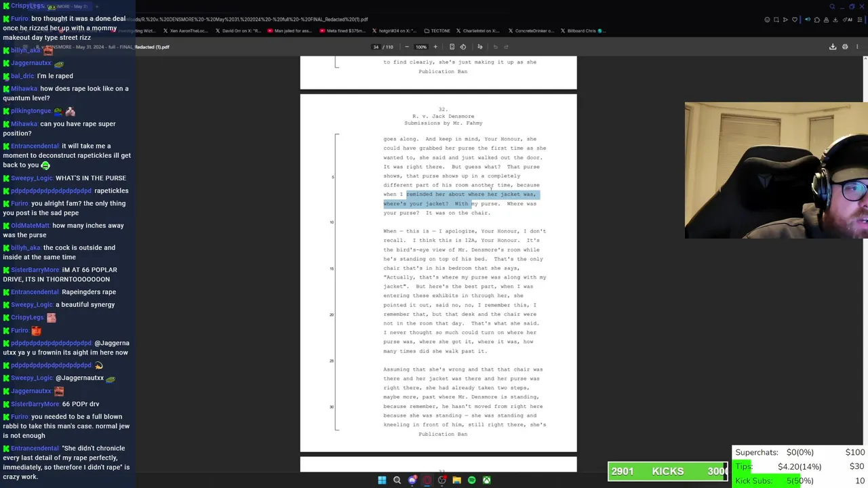868x488 pixels.
Task: Click the send/flow arrow icon in address bar
Action: tap(785, 20)
